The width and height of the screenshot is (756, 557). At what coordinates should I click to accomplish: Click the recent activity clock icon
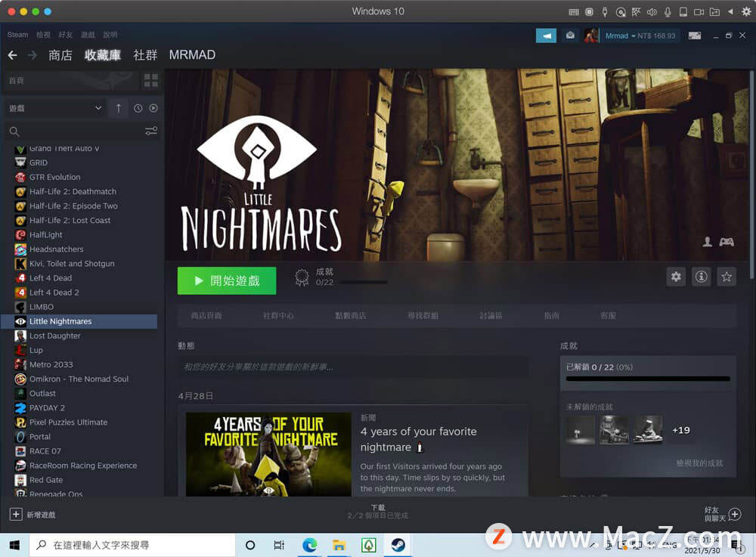tap(138, 108)
